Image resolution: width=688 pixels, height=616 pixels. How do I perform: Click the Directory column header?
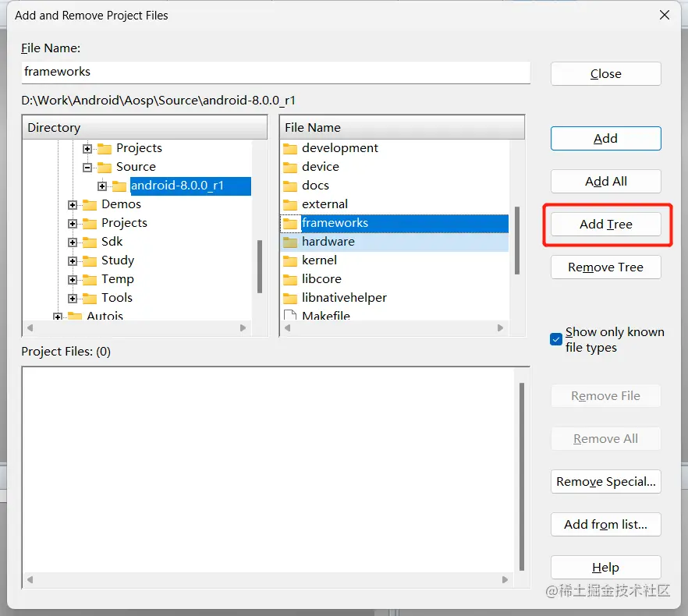(144, 128)
